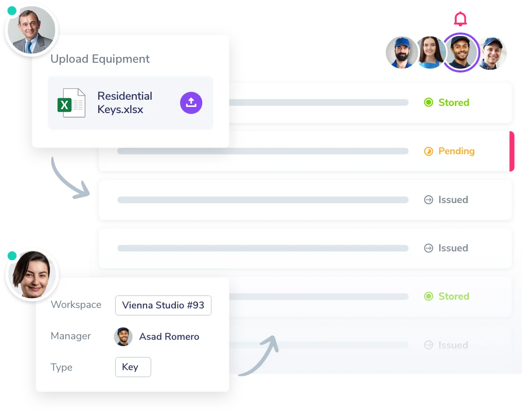Open the pink notification bell
The width and height of the screenshot is (522, 420).
(460, 19)
